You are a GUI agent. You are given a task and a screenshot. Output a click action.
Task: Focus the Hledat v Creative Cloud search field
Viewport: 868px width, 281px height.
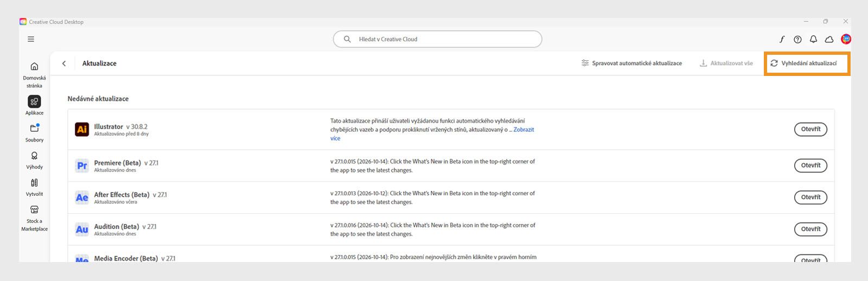pyautogui.click(x=437, y=39)
